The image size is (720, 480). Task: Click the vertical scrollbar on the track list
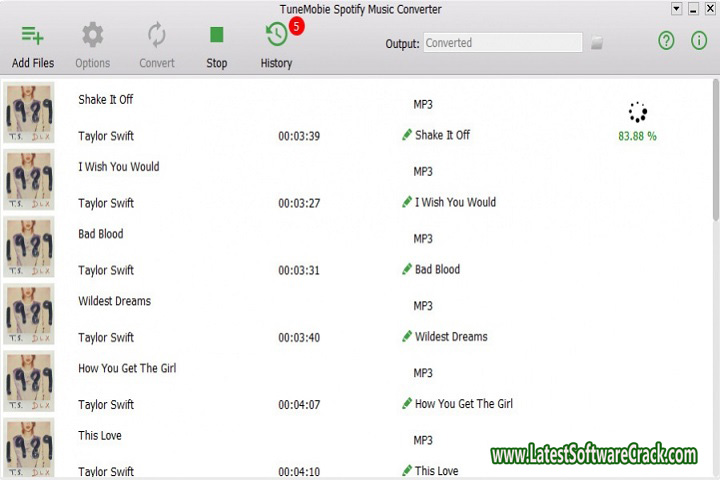tap(715, 150)
